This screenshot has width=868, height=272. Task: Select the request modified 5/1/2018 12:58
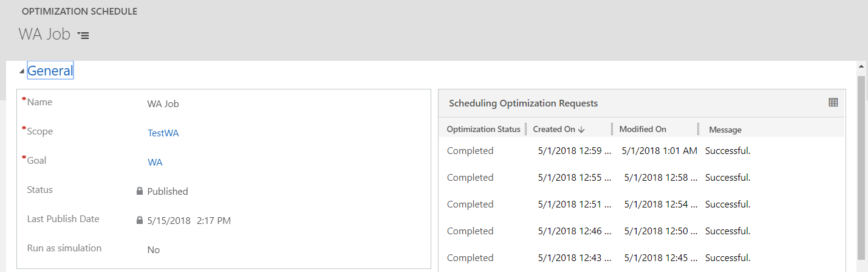[x=641, y=177]
